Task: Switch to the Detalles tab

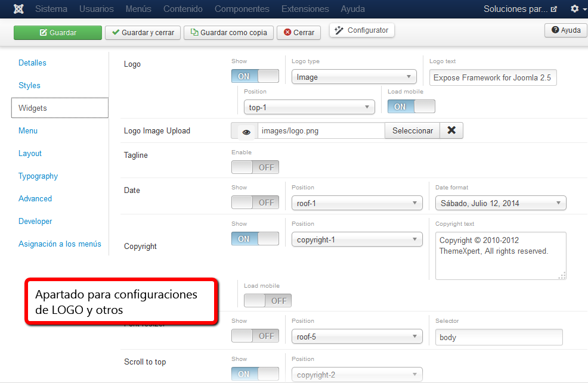Action: coord(32,63)
